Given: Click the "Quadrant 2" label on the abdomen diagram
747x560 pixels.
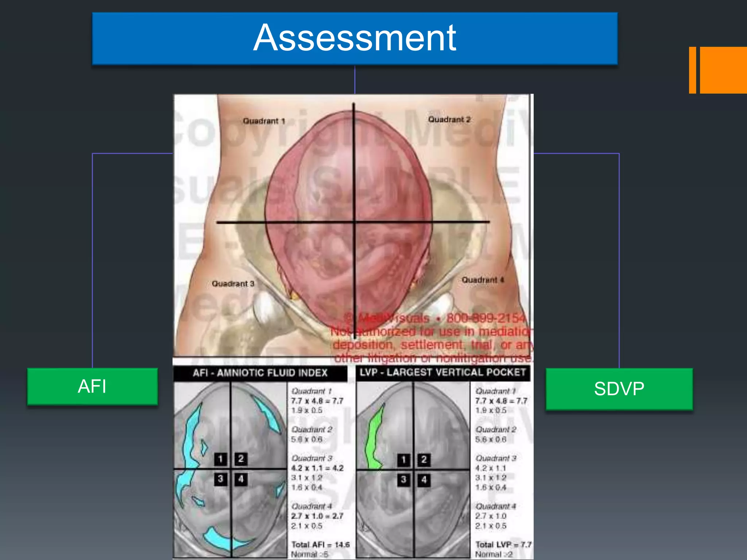Looking at the screenshot, I should coord(449,119).
